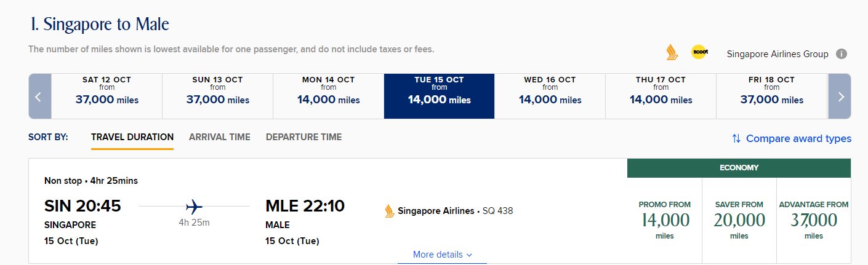868x265 pixels.
Task: Click the airplane icon on the route line
Action: click(x=194, y=206)
